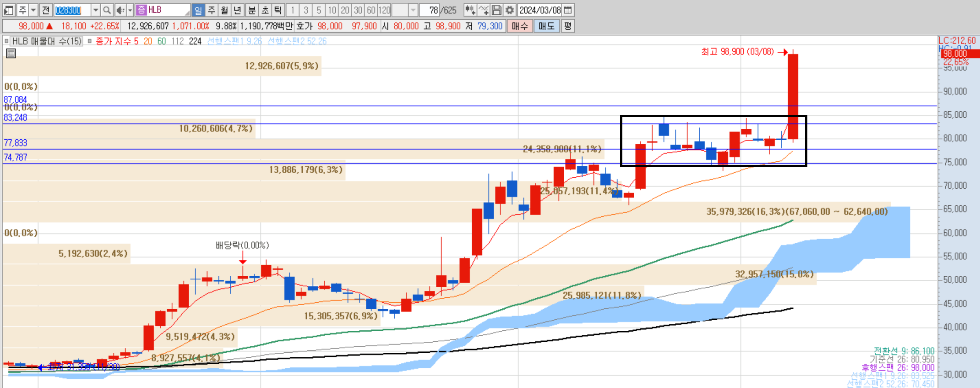The height and width of the screenshot is (388, 980).
Task: Click the moving-average 60 legend label
Action: [162, 41]
